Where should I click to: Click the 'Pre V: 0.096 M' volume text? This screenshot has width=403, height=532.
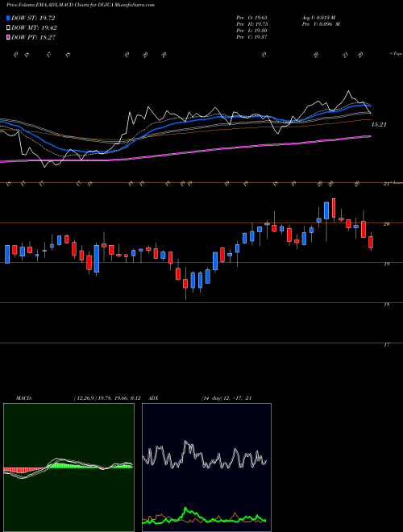coord(321,24)
